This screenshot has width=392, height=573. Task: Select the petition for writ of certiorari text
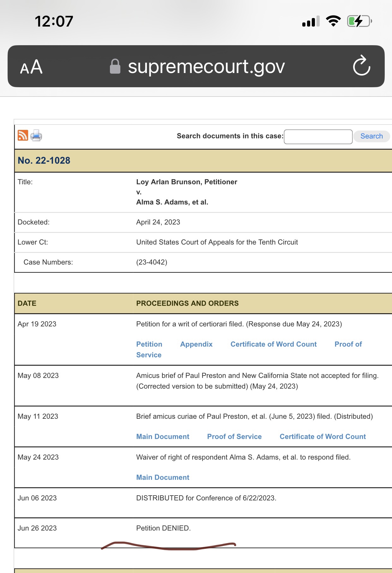[239, 324]
